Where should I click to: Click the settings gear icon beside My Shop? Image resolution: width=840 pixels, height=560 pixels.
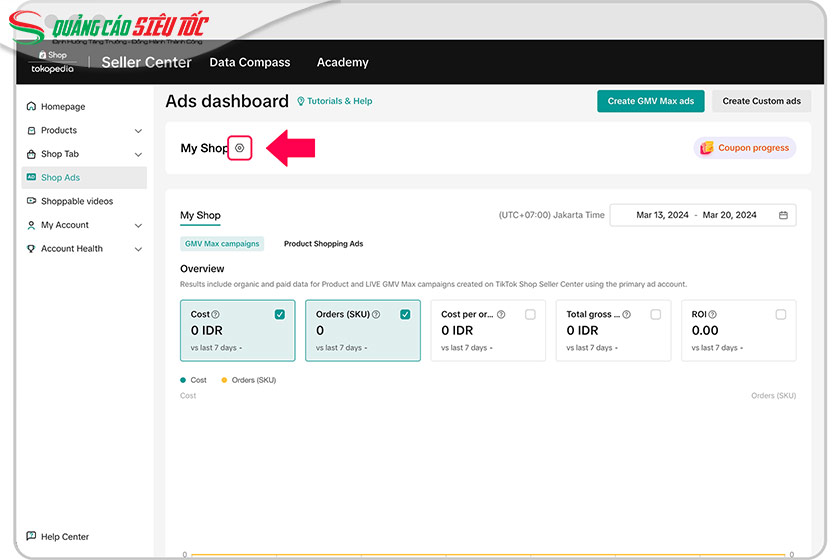(239, 148)
